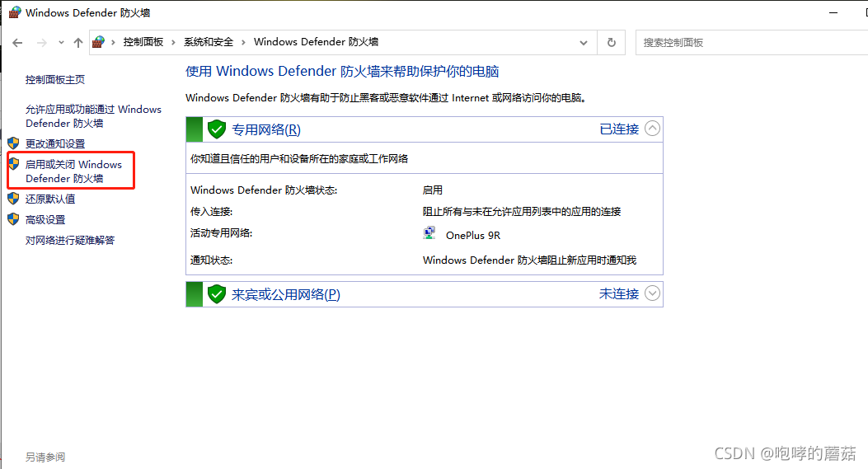Viewport: 868px width, 469px height.
Task: Click Windows Defender 防火墙阻止新应用时通知我 text
Action: pyautogui.click(x=530, y=260)
